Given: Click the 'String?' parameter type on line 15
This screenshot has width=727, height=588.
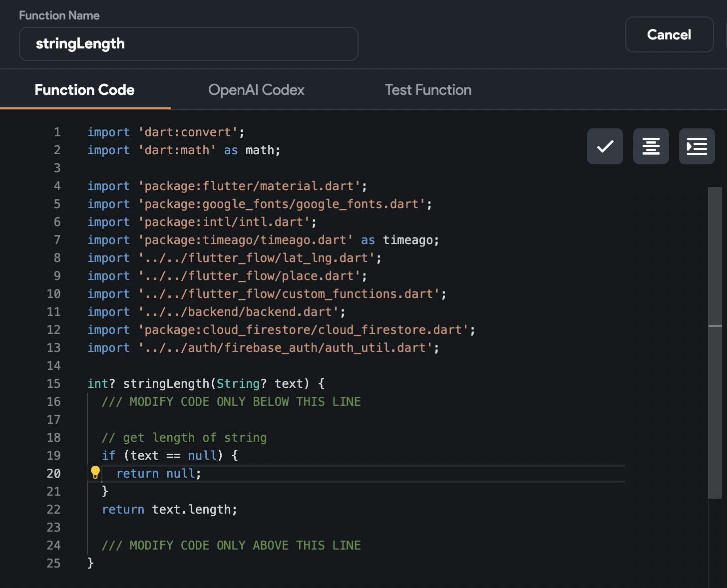Looking at the screenshot, I should [242, 384].
